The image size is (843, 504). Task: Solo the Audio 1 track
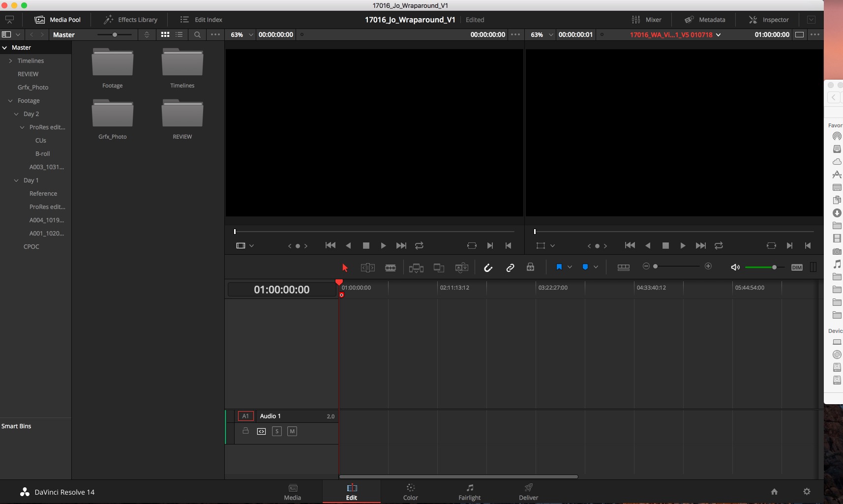click(x=277, y=431)
